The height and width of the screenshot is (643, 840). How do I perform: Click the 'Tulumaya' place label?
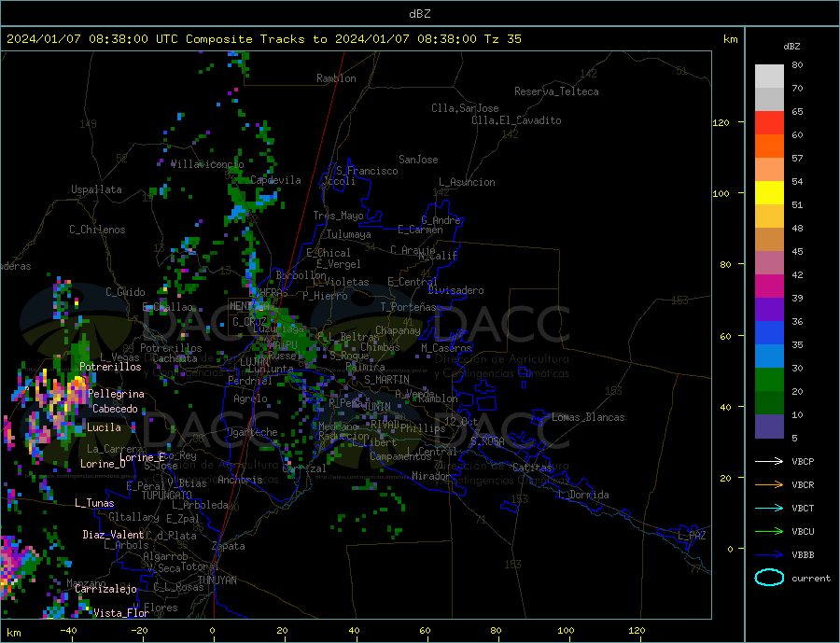348,234
